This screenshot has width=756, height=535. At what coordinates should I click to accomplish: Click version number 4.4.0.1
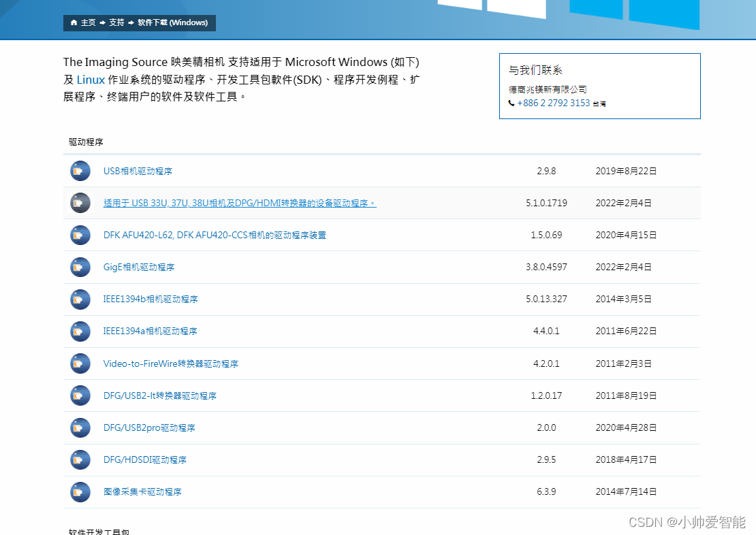pos(546,331)
